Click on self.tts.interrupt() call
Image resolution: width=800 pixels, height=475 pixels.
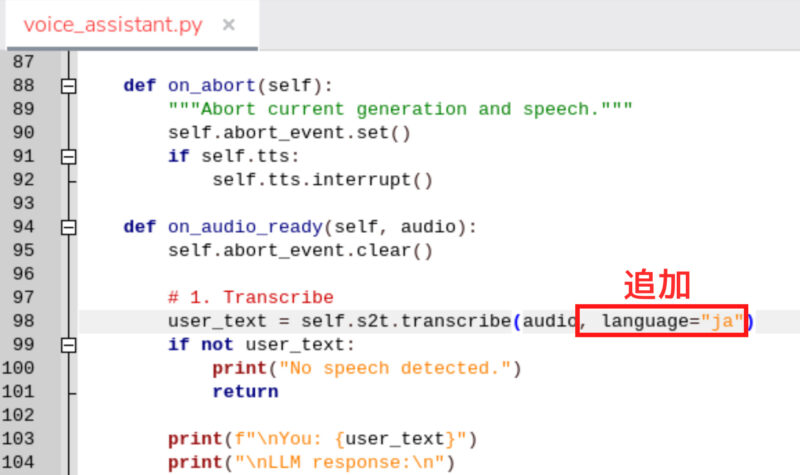322,180
